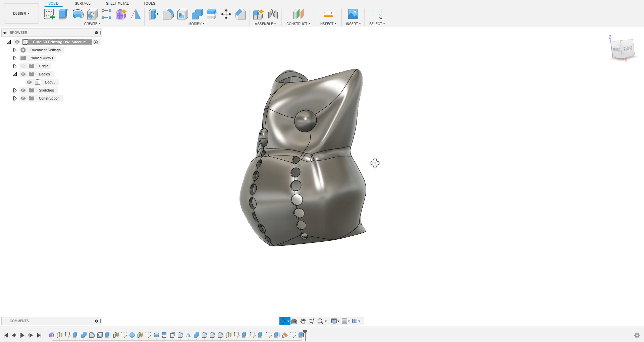Switch to the TOOLS tab

click(x=149, y=3)
